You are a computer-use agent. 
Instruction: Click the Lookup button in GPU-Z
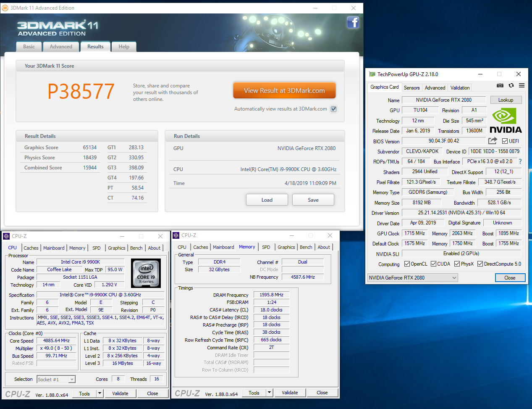tap(506, 100)
